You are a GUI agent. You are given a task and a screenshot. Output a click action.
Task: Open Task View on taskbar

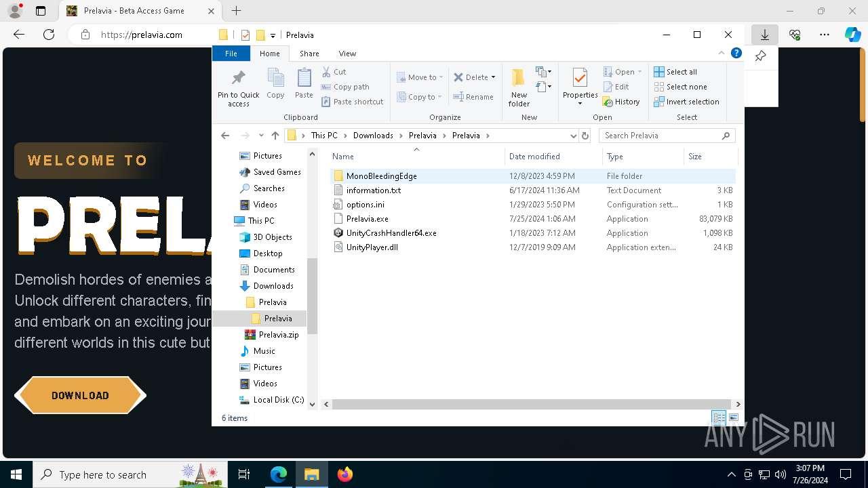click(244, 474)
